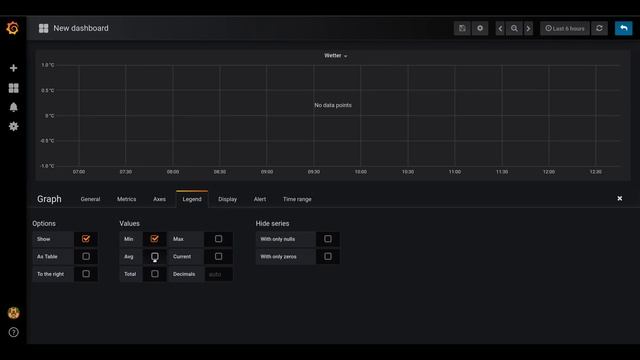Click the Hide series section heading
640x360 pixels.
tap(272, 224)
